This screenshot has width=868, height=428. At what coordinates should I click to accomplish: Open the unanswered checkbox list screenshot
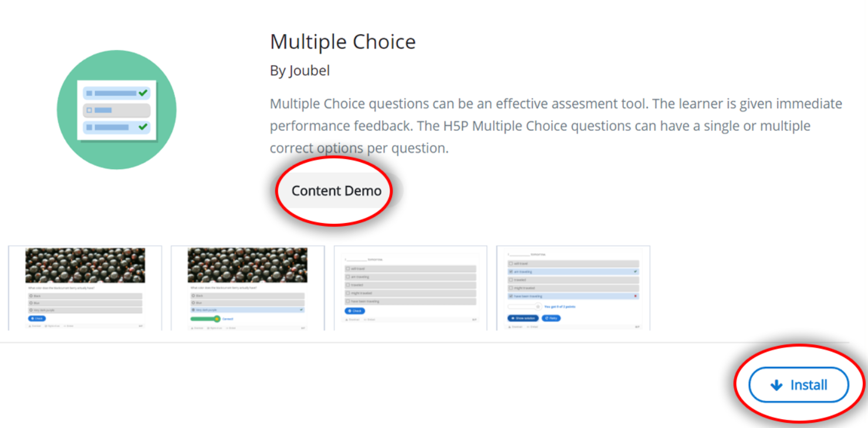pyautogui.click(x=410, y=288)
